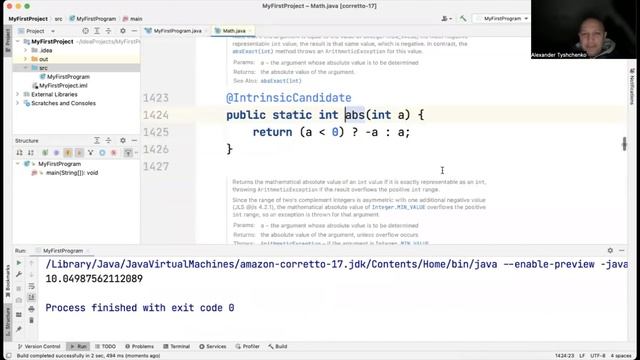The width and height of the screenshot is (640, 360).
Task: Click the Build project hammer icon
Action: pyautogui.click(x=463, y=18)
